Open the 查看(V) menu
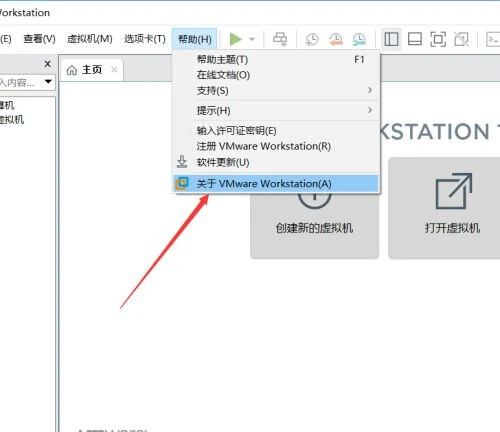The height and width of the screenshot is (432, 500). click(39, 39)
